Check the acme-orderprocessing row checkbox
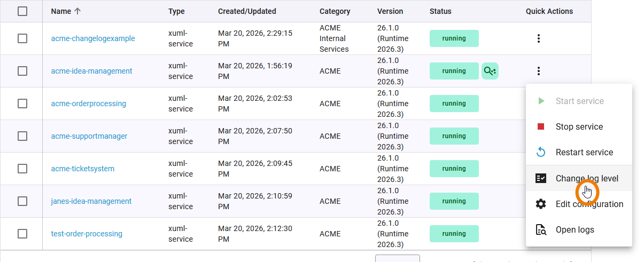This screenshot has width=644, height=262. pyautogui.click(x=22, y=104)
